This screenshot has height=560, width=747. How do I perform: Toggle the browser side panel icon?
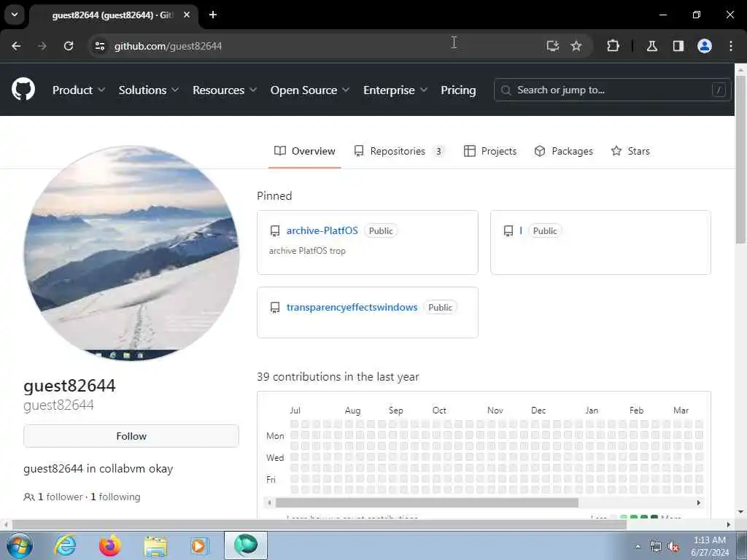pyautogui.click(x=678, y=46)
